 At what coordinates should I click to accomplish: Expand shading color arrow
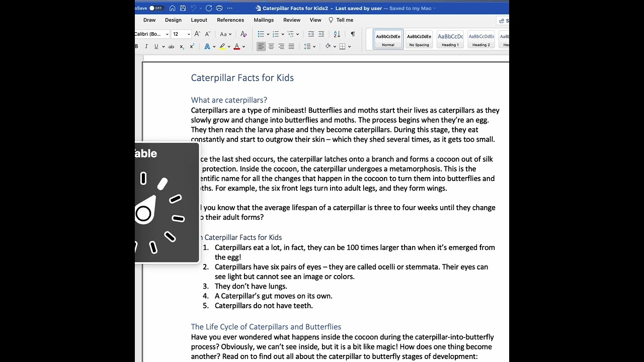point(334,47)
